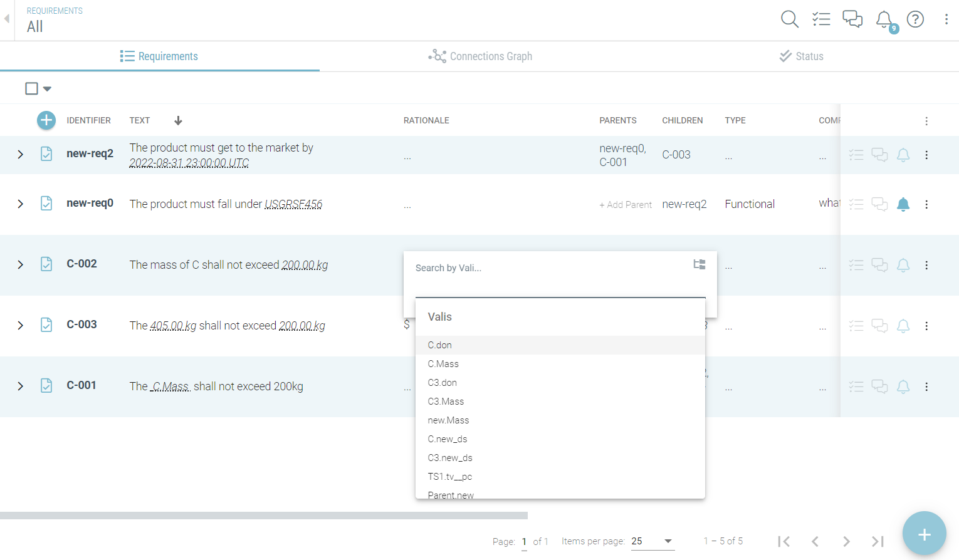Screen dimensions: 959x560
Task: Go to last page button
Action: pyautogui.click(x=878, y=541)
